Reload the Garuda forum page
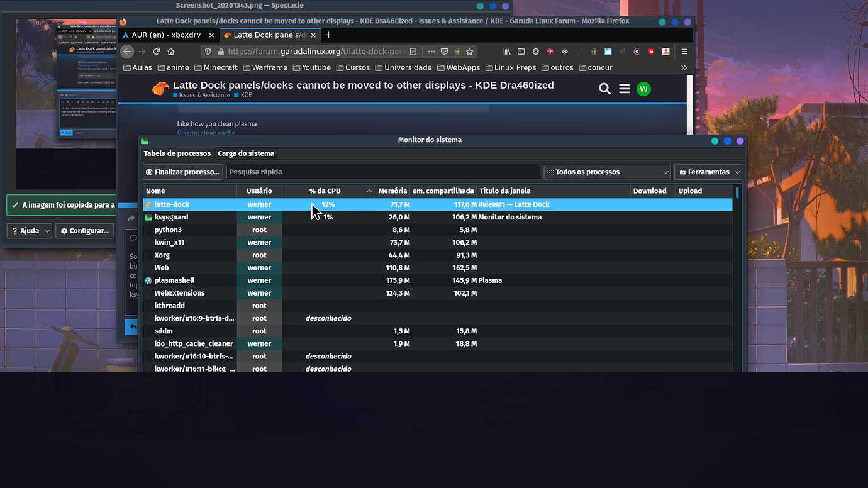Screen dimensions: 868x488 (x=157, y=52)
